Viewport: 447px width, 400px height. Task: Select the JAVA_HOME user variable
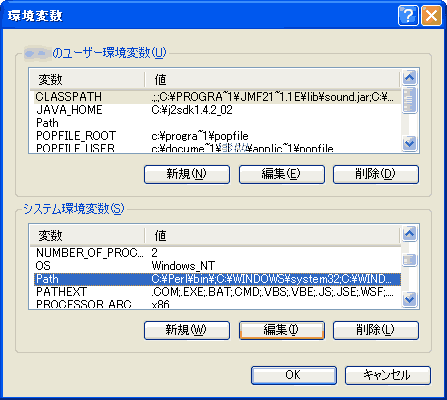[215, 110]
